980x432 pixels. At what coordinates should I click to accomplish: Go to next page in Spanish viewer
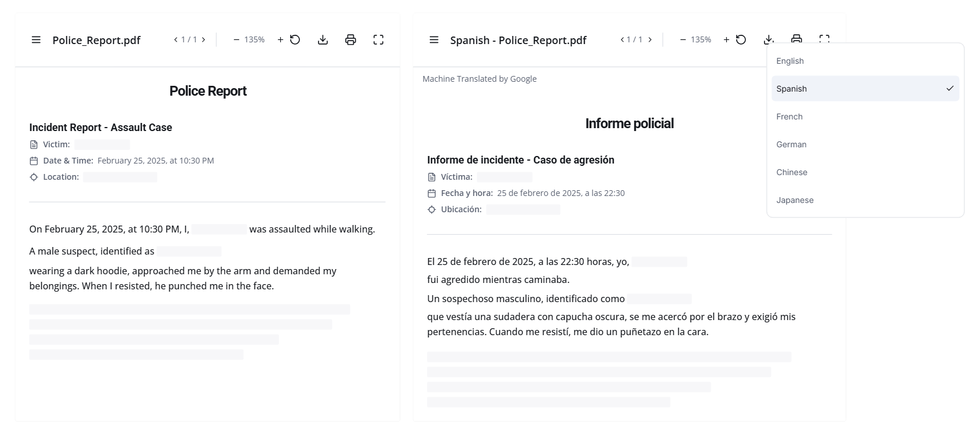(650, 39)
